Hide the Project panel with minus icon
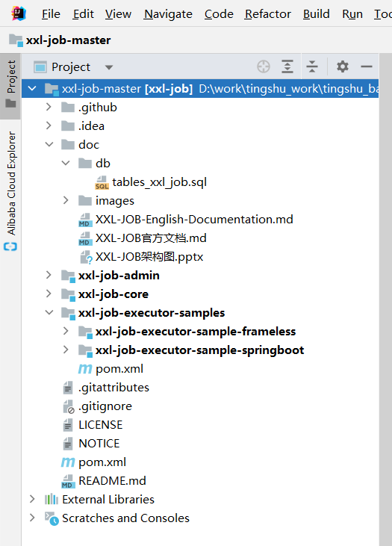The height and width of the screenshot is (546, 392). tap(367, 66)
